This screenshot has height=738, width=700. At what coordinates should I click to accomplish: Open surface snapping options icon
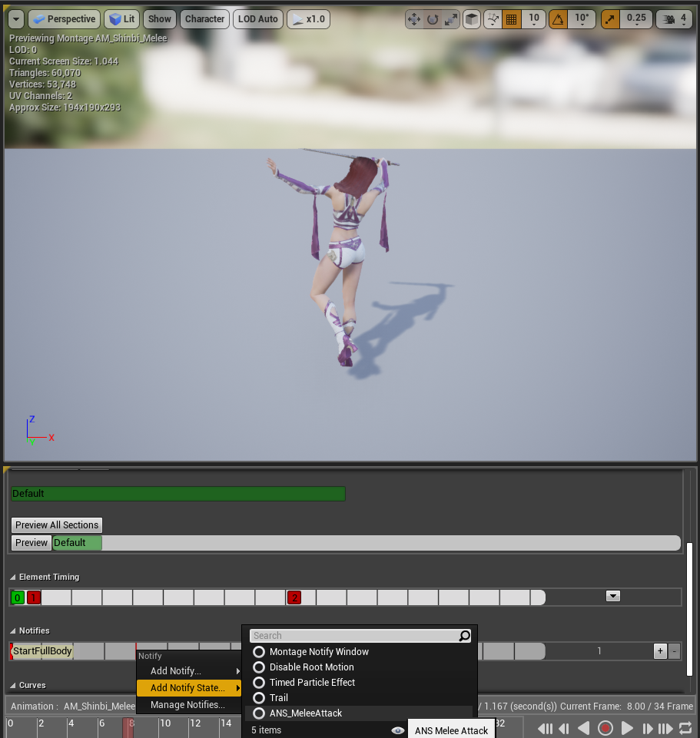click(x=493, y=19)
